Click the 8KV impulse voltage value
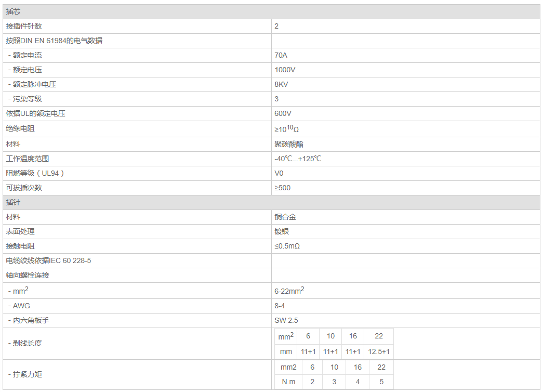The image size is (543, 392). [x=281, y=85]
